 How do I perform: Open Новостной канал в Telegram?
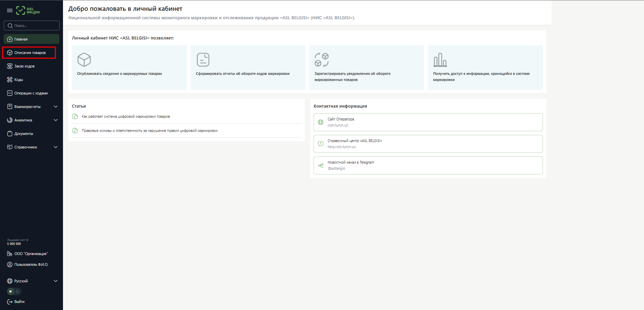(x=428, y=165)
